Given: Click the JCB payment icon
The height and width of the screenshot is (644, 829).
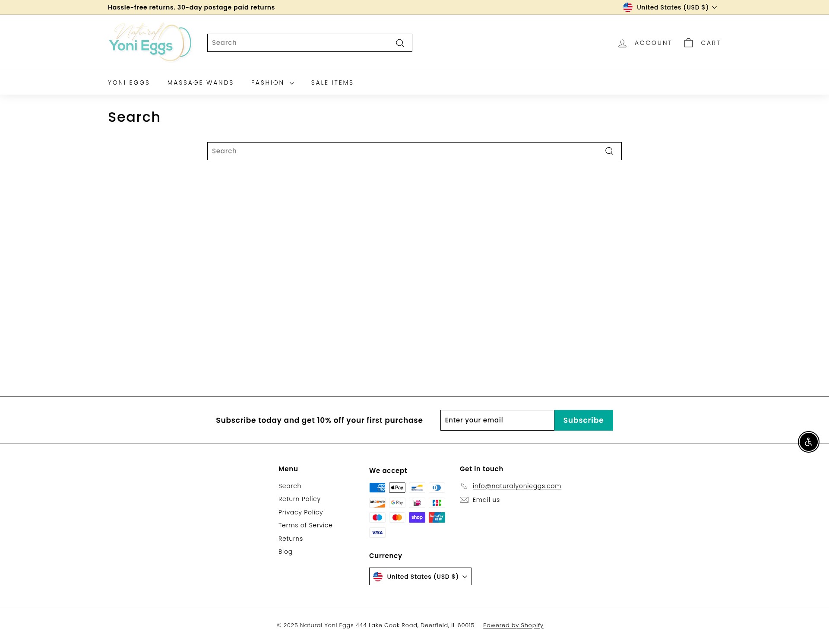Looking at the screenshot, I should tap(437, 503).
